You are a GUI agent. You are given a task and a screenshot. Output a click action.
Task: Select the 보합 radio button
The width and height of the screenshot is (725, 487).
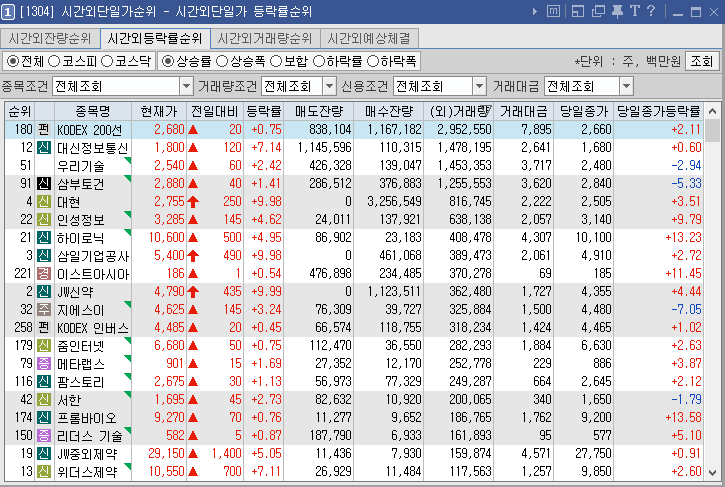tap(276, 61)
